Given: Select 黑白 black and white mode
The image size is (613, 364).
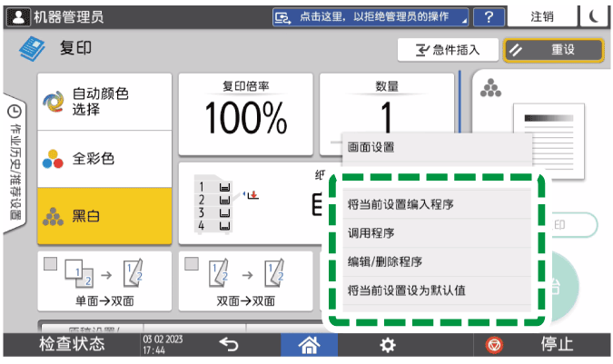Looking at the screenshot, I should 104,216.
